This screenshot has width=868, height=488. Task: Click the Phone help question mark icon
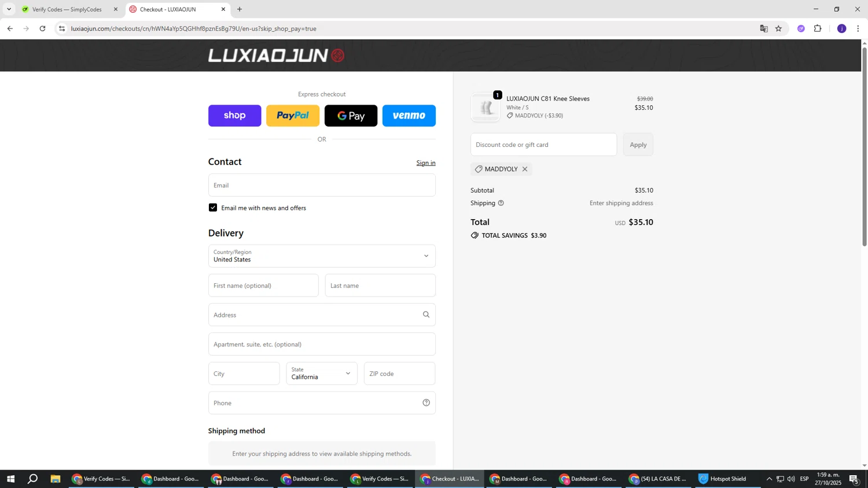[426, 403]
